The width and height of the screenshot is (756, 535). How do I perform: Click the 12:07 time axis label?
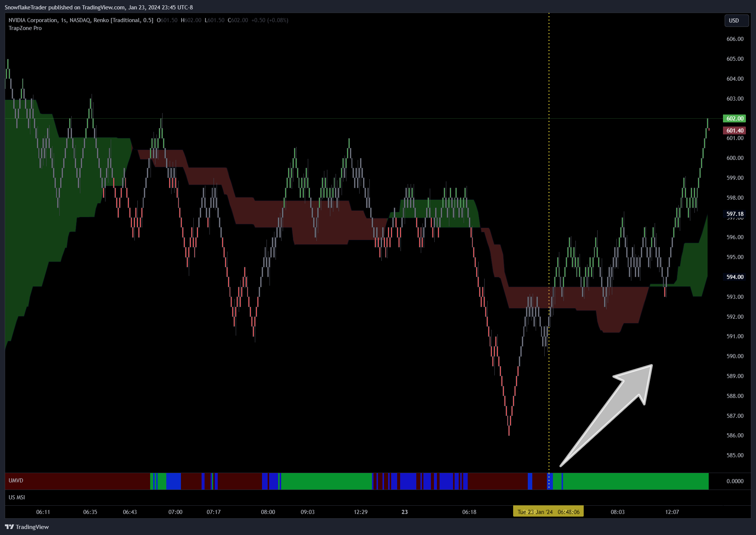coord(672,512)
